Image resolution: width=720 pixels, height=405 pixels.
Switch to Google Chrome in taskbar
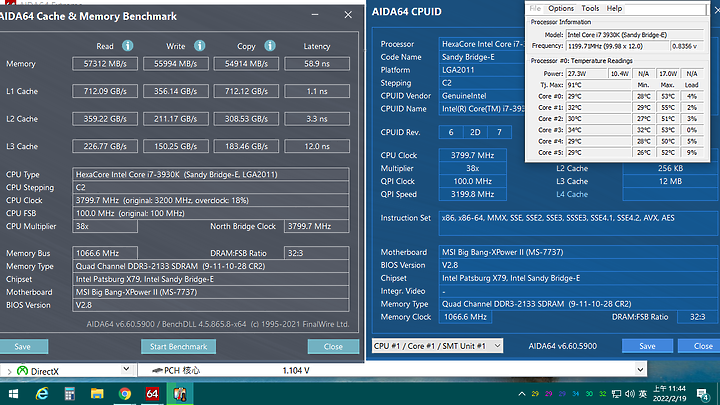(124, 394)
